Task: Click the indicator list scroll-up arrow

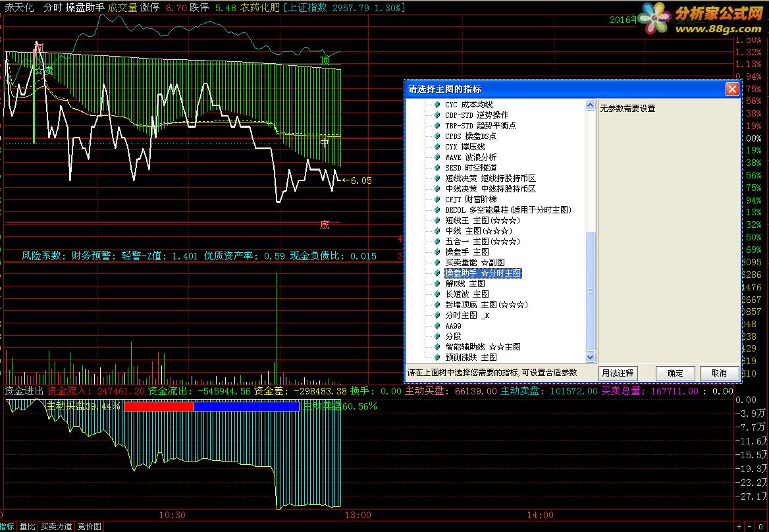Action: click(x=590, y=105)
